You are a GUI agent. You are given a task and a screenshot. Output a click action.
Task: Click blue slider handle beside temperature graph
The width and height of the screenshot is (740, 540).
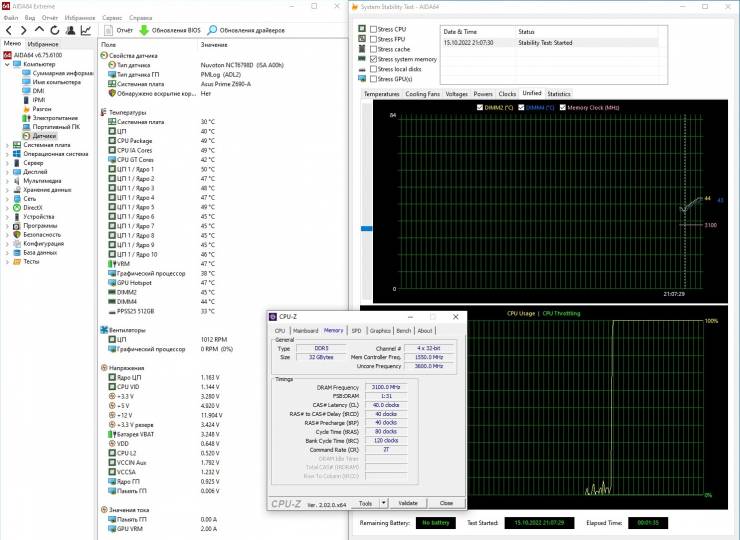click(x=366, y=228)
